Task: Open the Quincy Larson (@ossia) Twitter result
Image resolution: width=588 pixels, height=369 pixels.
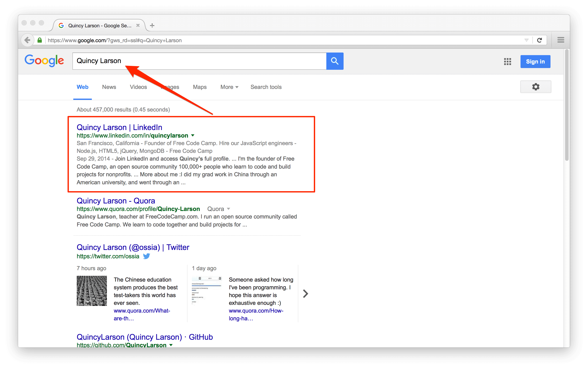Action: tap(133, 247)
